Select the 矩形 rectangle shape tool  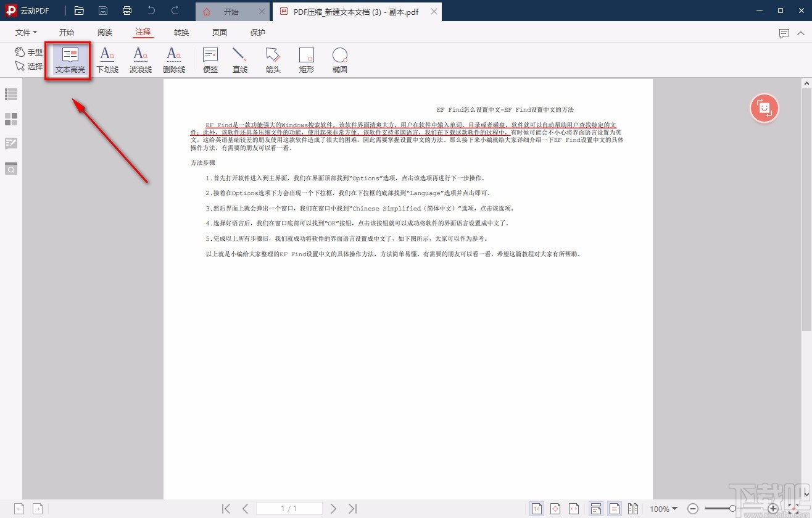coord(306,60)
